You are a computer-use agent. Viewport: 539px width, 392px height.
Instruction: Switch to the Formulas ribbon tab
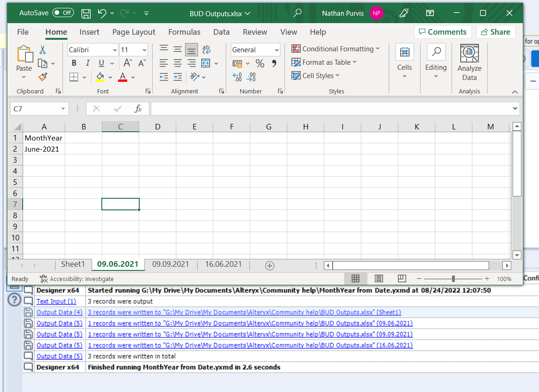[184, 32]
